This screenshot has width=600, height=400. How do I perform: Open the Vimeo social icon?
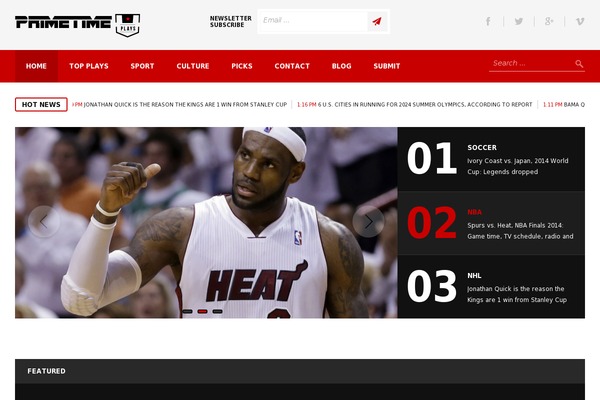click(580, 21)
